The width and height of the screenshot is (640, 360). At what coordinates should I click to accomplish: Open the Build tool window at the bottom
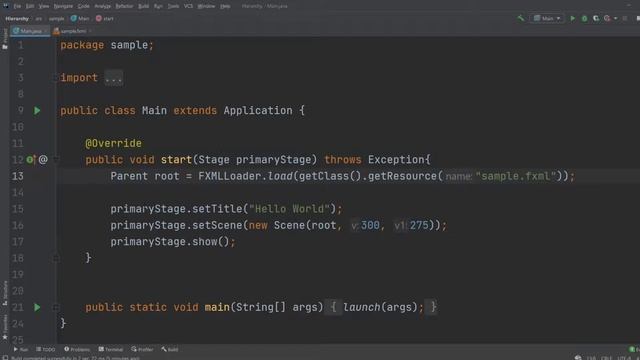point(170,349)
